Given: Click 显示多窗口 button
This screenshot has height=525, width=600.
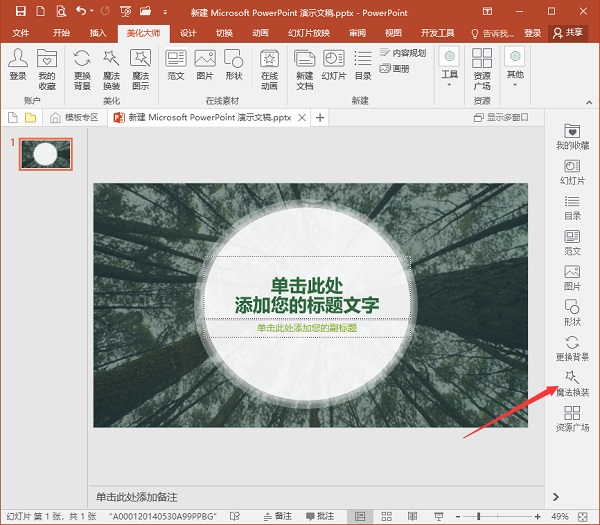Looking at the screenshot, I should [503, 118].
